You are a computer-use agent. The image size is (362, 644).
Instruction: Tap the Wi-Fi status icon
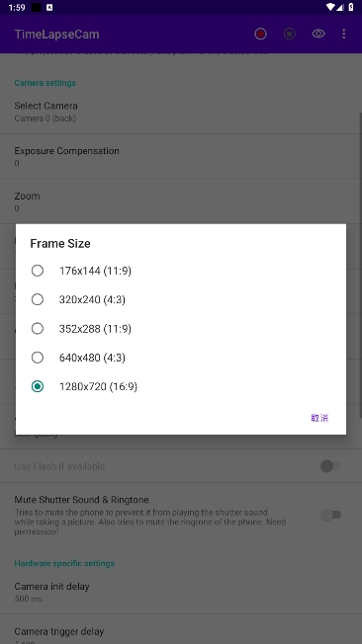click(330, 7)
